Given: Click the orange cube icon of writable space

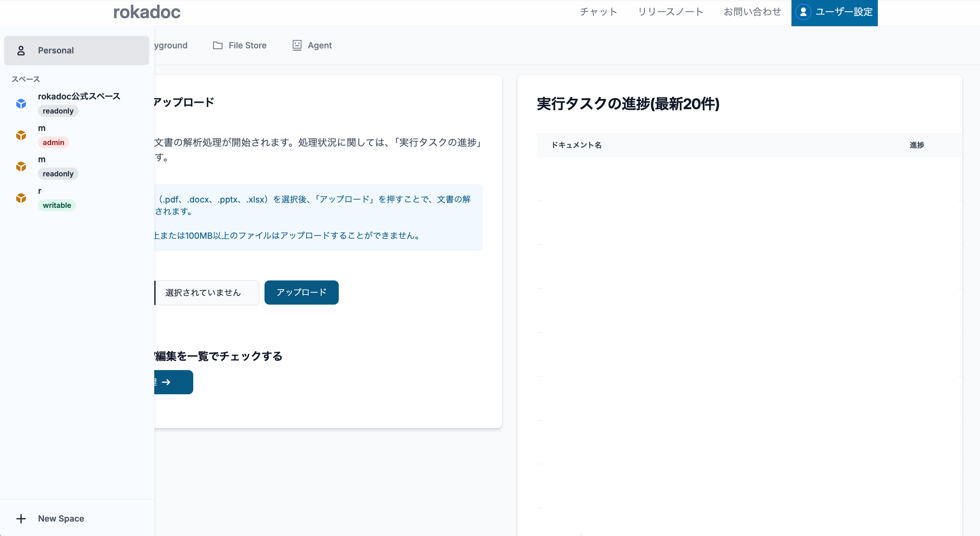Looking at the screenshot, I should [x=21, y=198].
